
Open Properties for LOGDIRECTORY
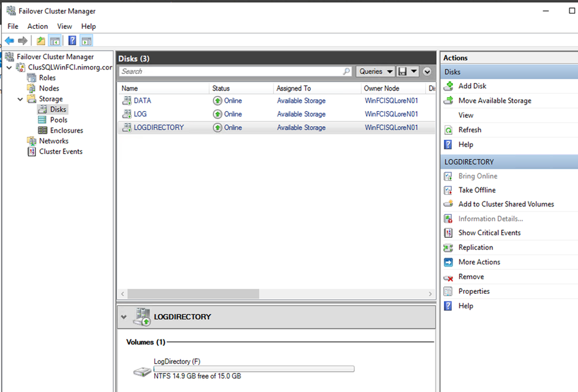[x=474, y=291]
